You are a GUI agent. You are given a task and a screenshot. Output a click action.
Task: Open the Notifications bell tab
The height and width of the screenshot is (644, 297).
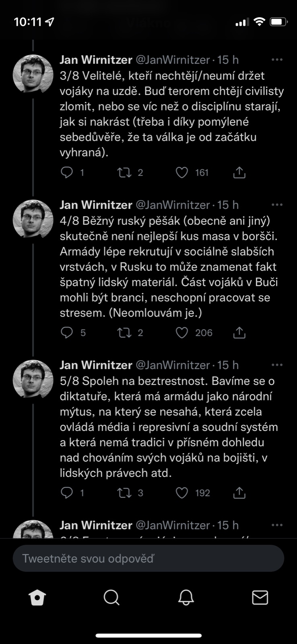186,598
